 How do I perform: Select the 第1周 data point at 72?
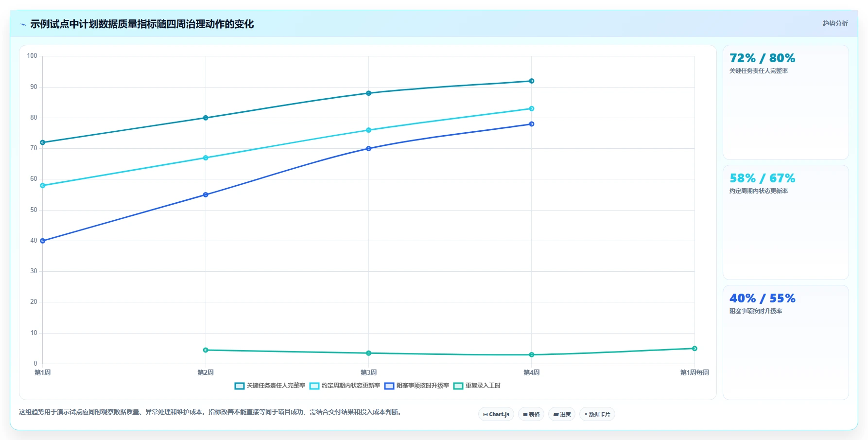tap(43, 142)
